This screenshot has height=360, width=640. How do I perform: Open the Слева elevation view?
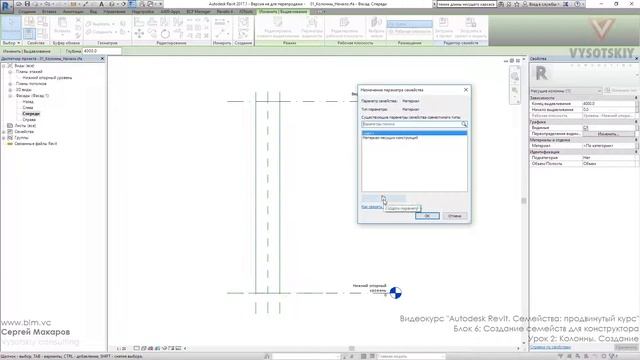click(x=28, y=108)
